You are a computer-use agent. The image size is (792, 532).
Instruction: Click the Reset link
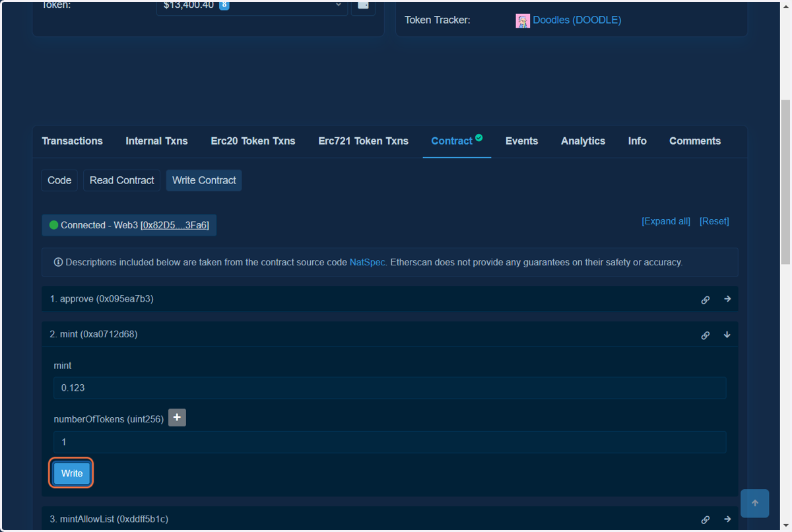coord(714,221)
